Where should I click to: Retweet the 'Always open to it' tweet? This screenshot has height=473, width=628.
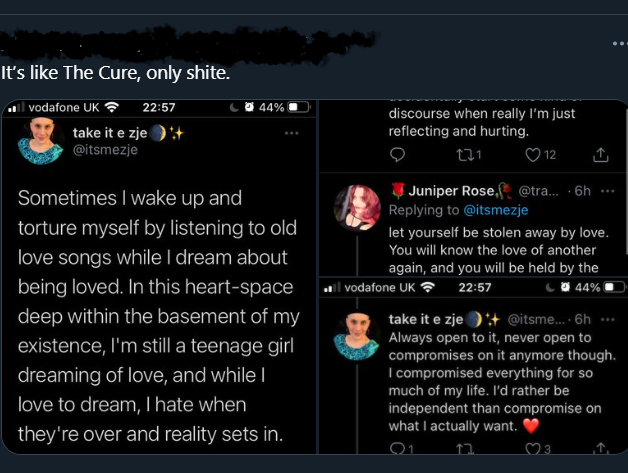[x=465, y=450]
